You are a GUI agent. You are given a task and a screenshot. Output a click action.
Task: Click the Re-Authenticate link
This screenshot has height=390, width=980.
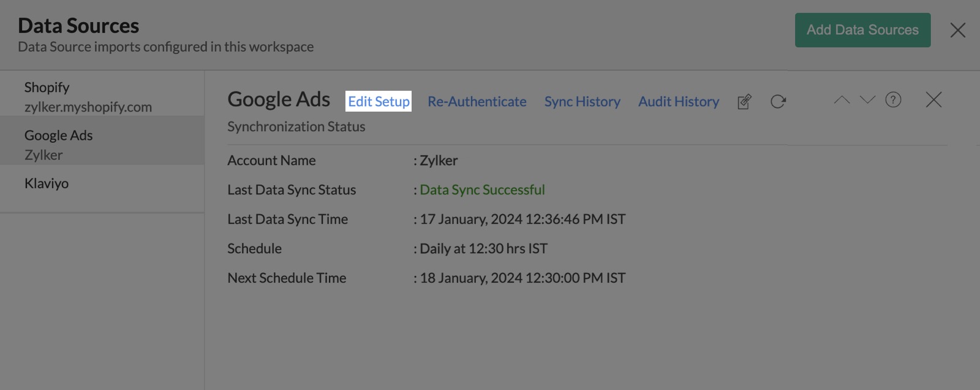(x=477, y=102)
